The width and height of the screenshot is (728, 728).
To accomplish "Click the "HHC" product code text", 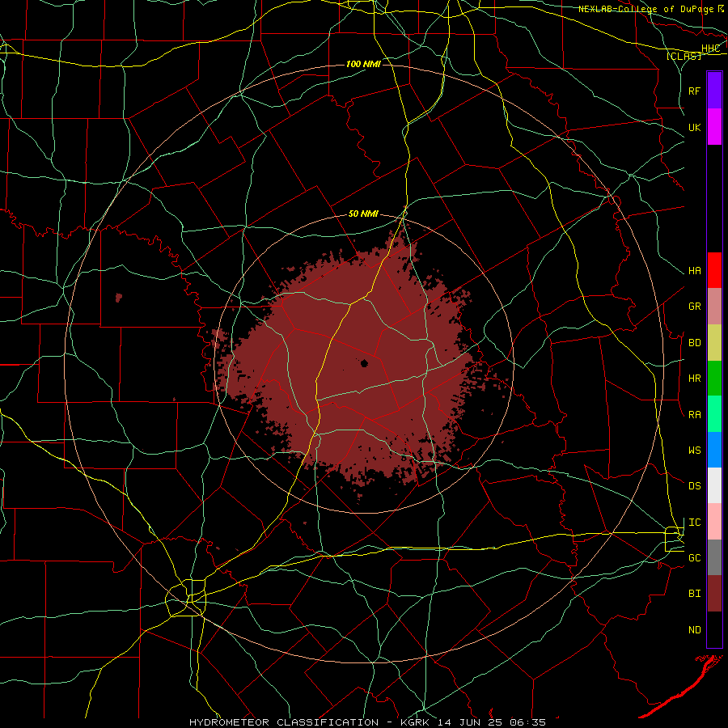I will (x=710, y=49).
